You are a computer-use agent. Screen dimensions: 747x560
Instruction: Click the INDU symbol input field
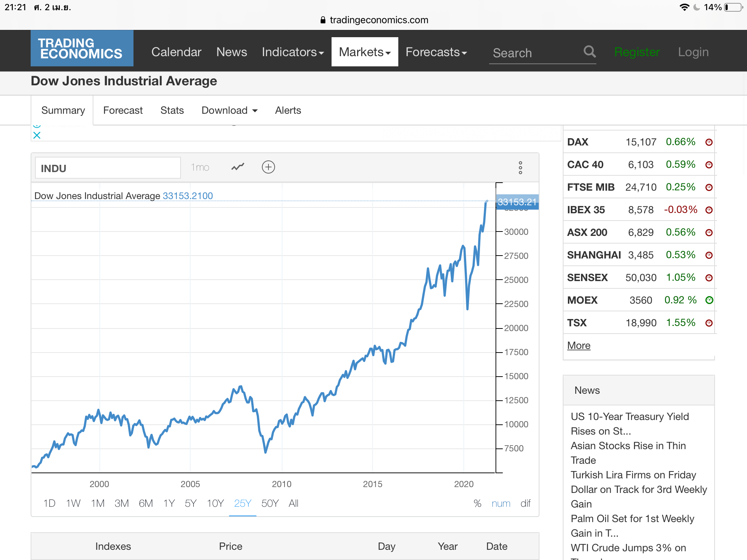point(108,168)
